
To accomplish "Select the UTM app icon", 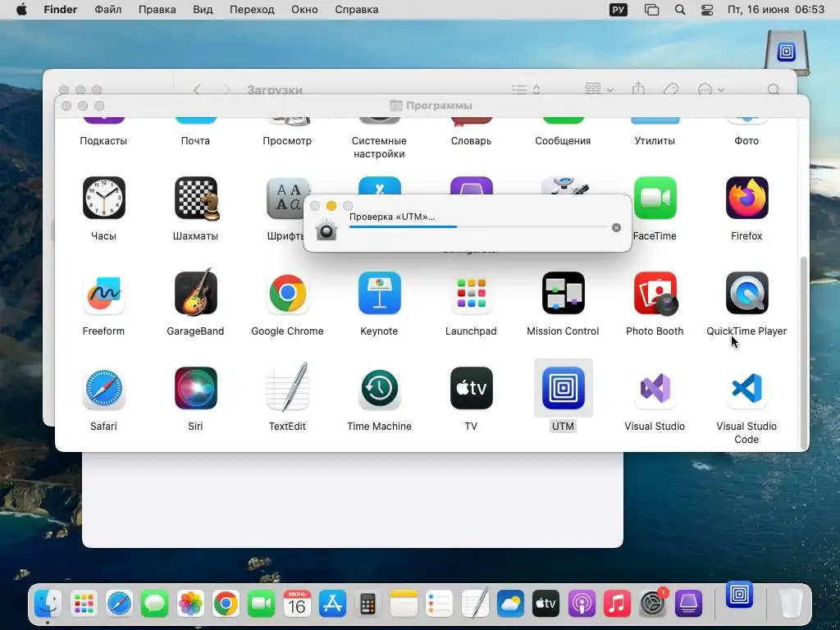I will click(x=563, y=388).
